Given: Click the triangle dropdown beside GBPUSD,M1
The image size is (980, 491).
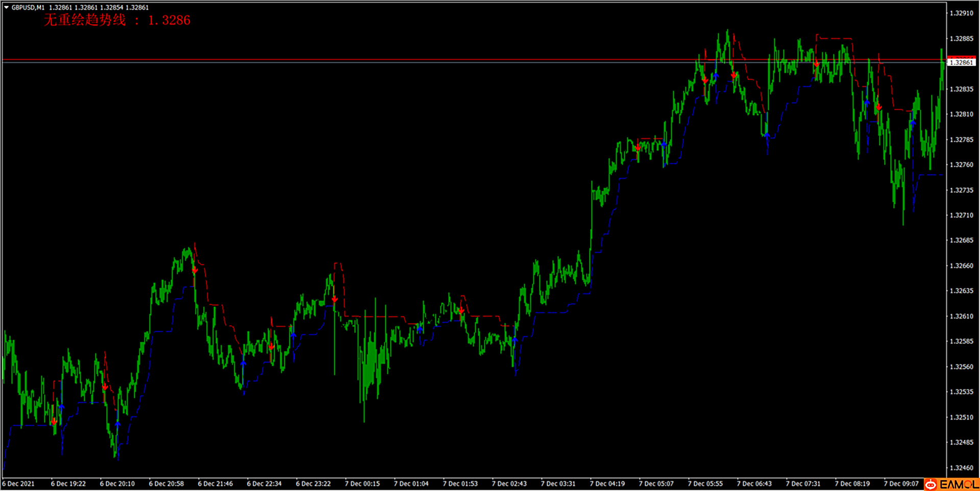Looking at the screenshot, I should [x=6, y=8].
